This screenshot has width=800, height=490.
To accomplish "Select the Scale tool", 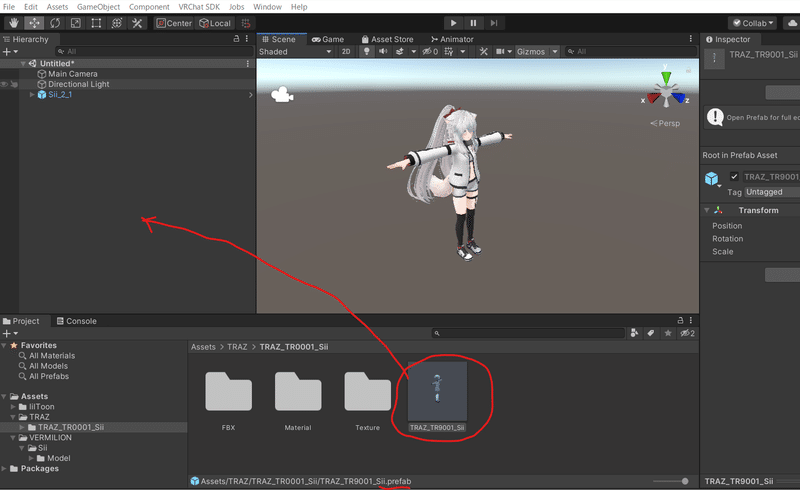I will (76, 23).
